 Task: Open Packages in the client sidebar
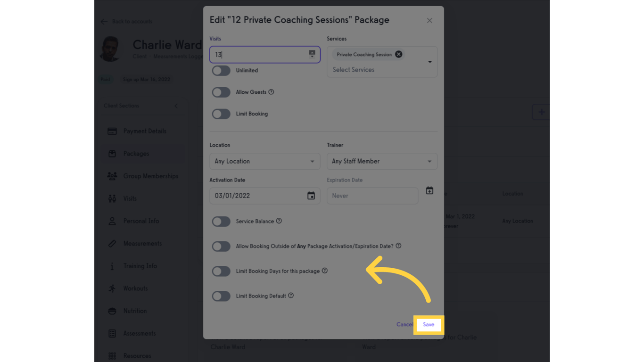point(136,154)
